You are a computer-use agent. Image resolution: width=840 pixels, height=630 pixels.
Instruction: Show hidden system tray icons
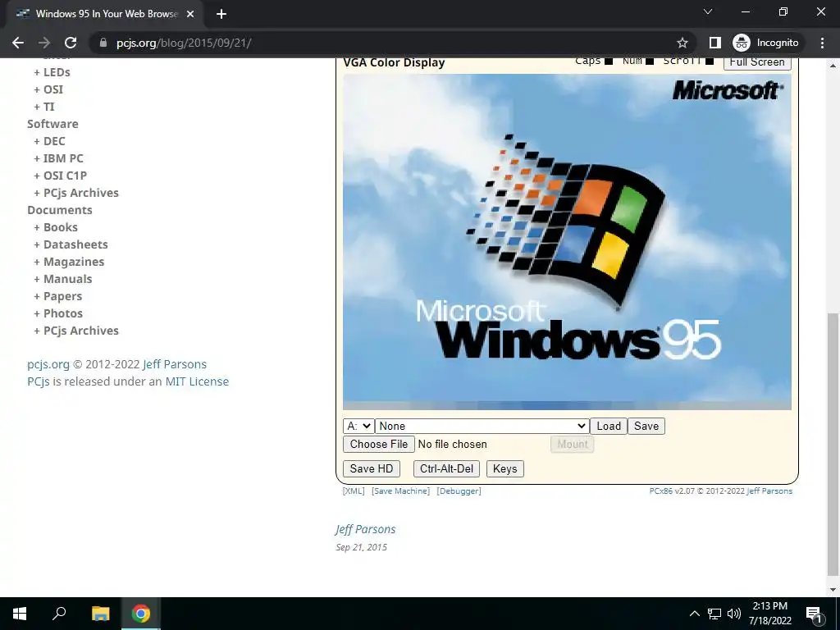tap(694, 614)
